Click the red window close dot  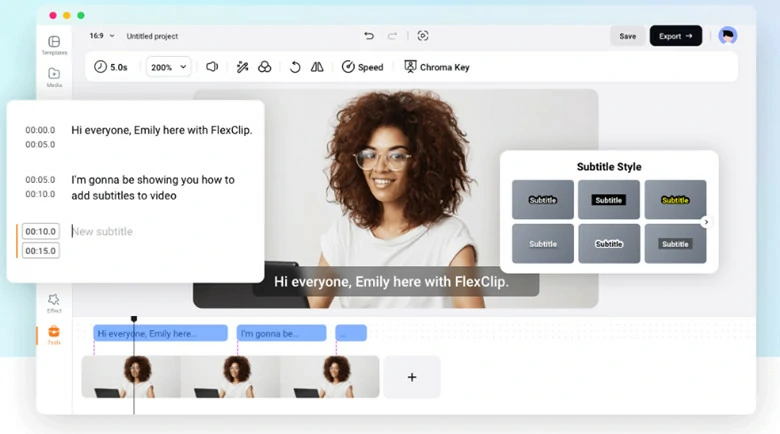pyautogui.click(x=53, y=15)
